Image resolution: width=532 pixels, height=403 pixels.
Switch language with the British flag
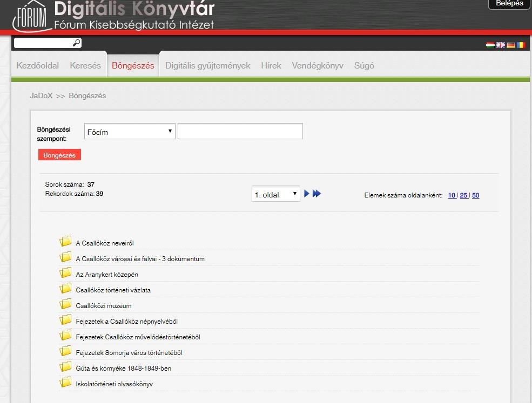point(501,45)
